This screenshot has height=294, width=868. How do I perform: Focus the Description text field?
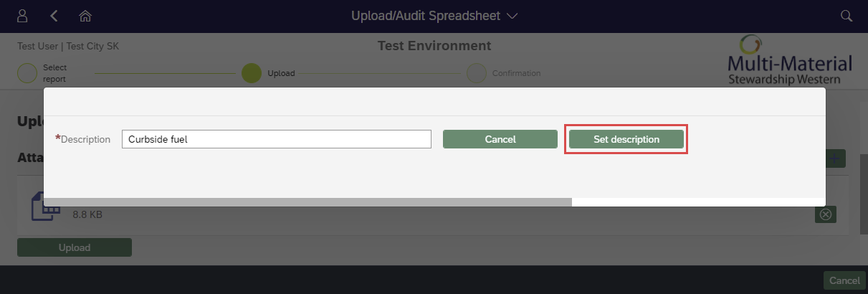pyautogui.click(x=277, y=139)
